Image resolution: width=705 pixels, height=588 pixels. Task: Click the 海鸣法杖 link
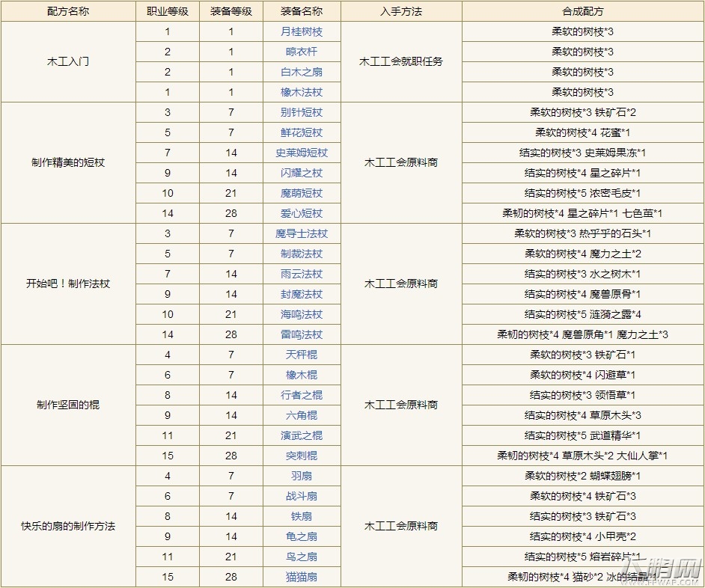pyautogui.click(x=302, y=315)
